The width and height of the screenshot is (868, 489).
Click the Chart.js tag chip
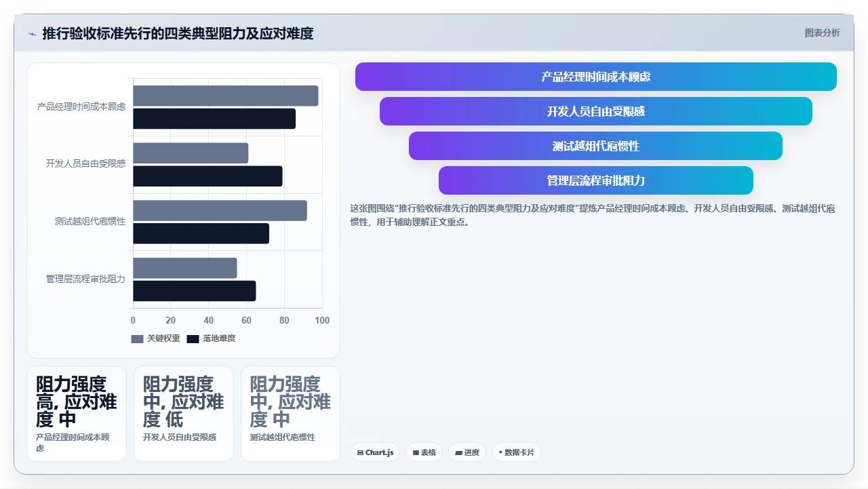pos(375,452)
